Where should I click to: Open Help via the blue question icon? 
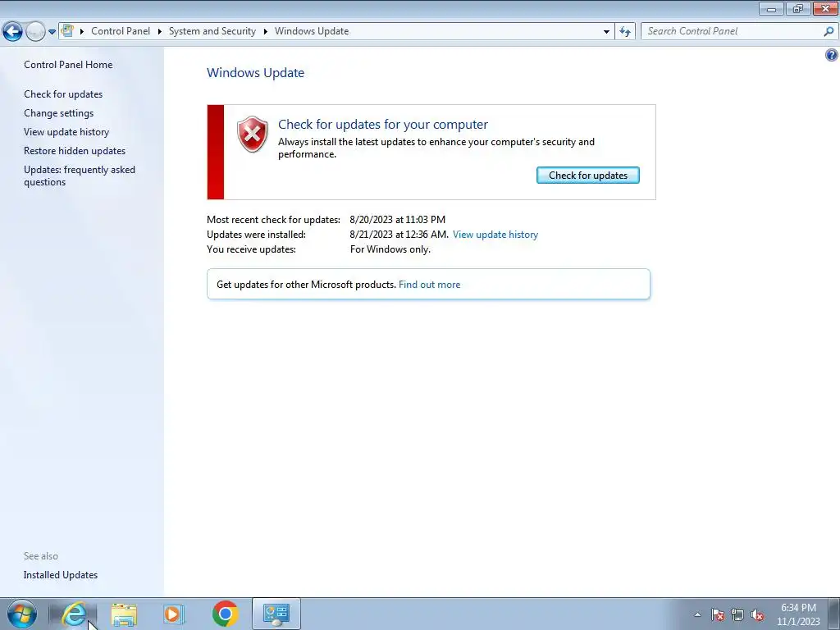pyautogui.click(x=832, y=55)
